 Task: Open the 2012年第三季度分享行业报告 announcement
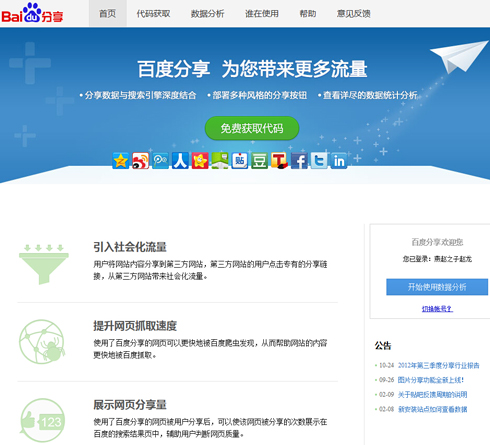click(438, 366)
